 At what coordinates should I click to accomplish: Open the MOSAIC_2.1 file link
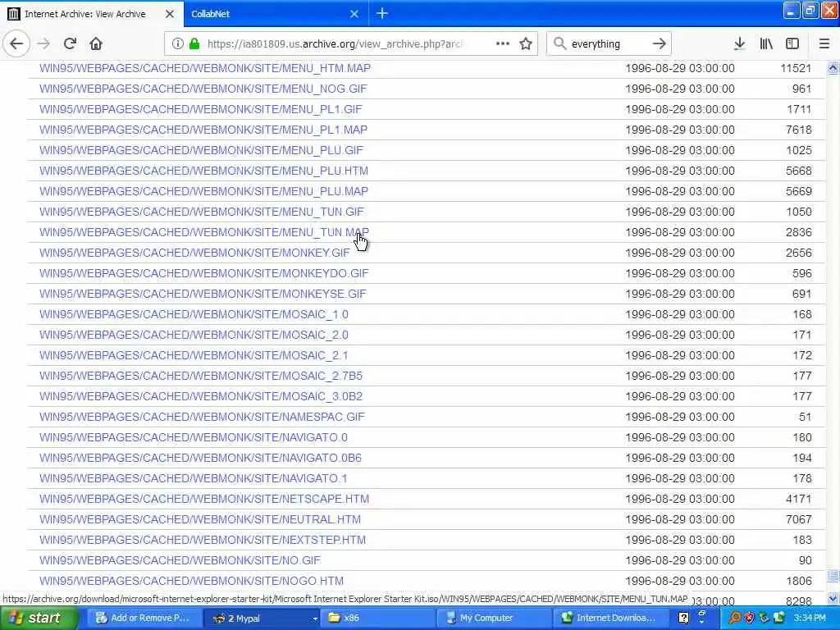coord(194,355)
